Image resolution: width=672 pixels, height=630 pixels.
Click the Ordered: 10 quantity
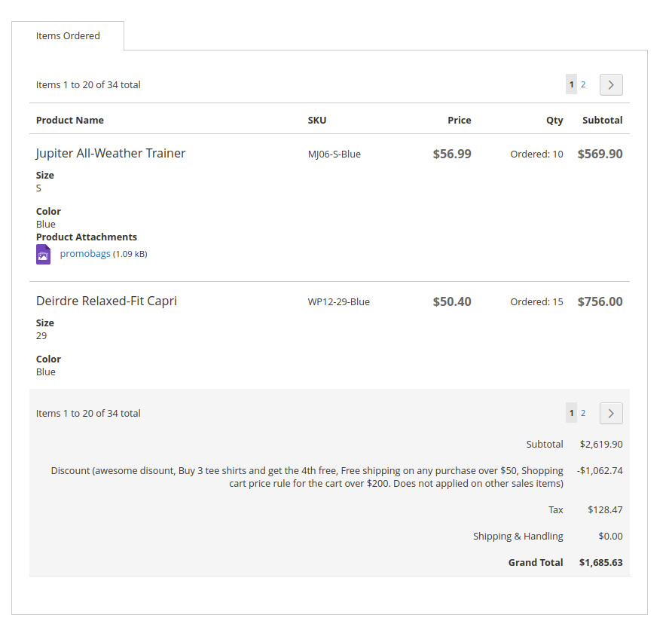pos(536,154)
